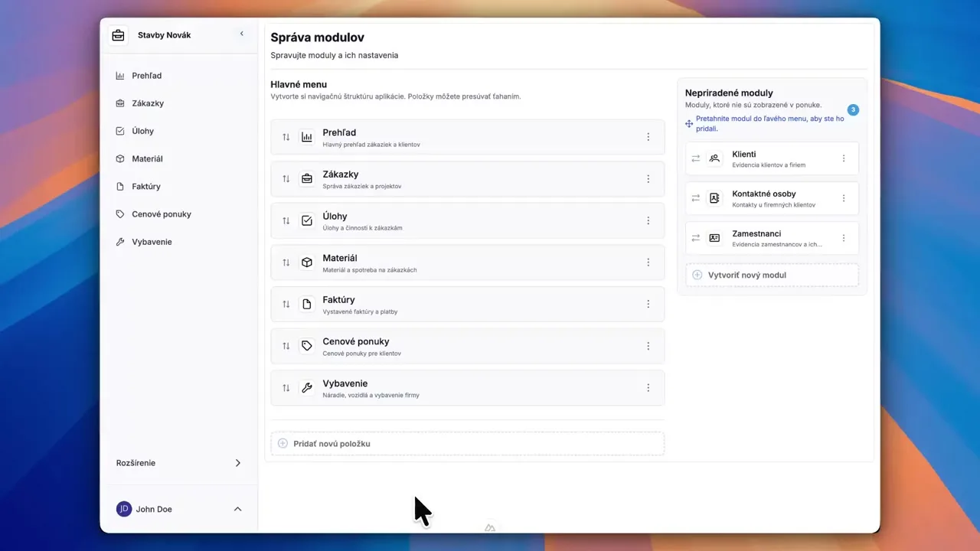This screenshot has width=980, height=551.
Task: Go to Zákazky in the sidebar
Action: [148, 103]
